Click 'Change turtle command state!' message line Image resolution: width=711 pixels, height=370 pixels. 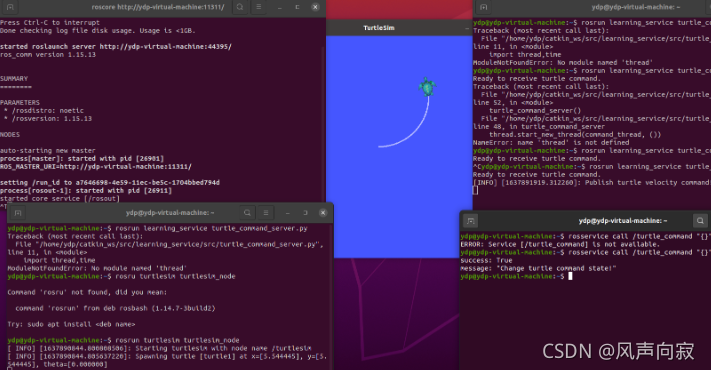(x=539, y=268)
